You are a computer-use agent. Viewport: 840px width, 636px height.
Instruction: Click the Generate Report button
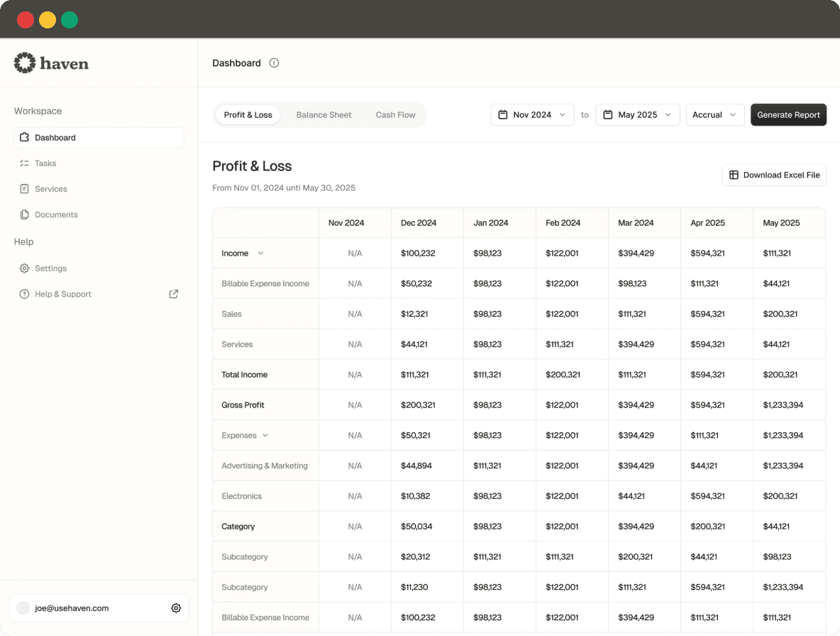tap(788, 115)
